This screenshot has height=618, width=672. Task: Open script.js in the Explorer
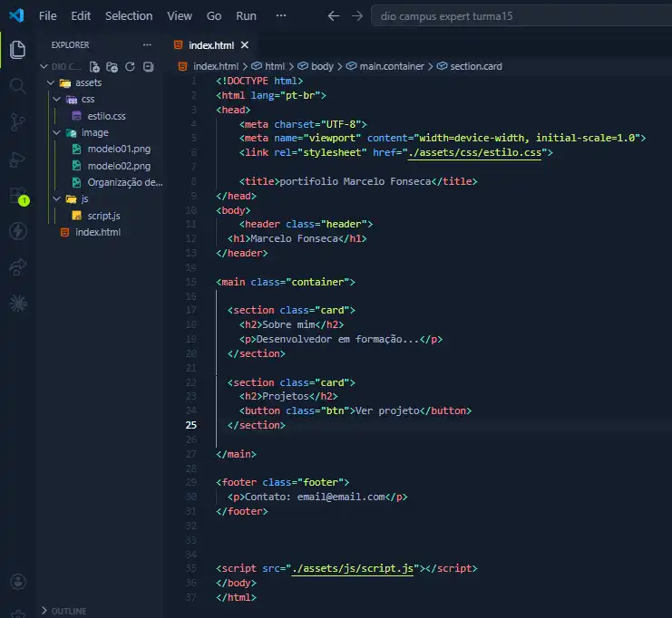coord(103,215)
